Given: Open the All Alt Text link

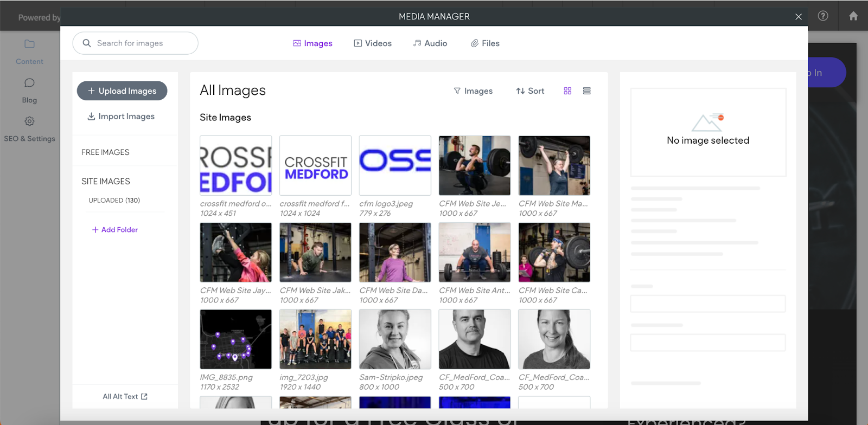Looking at the screenshot, I should tap(125, 396).
